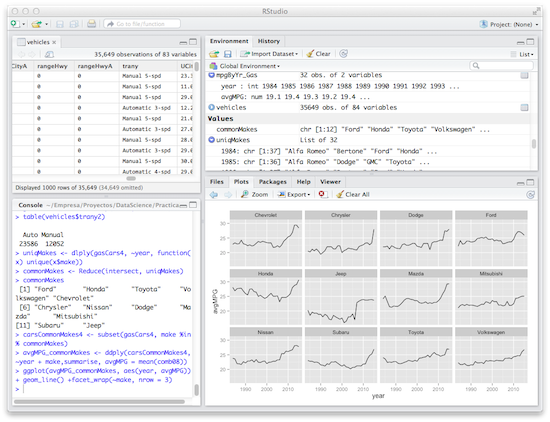Image resolution: width=550 pixels, height=422 pixels.
Task: Click the rangeHwy column header
Action: click(x=52, y=66)
